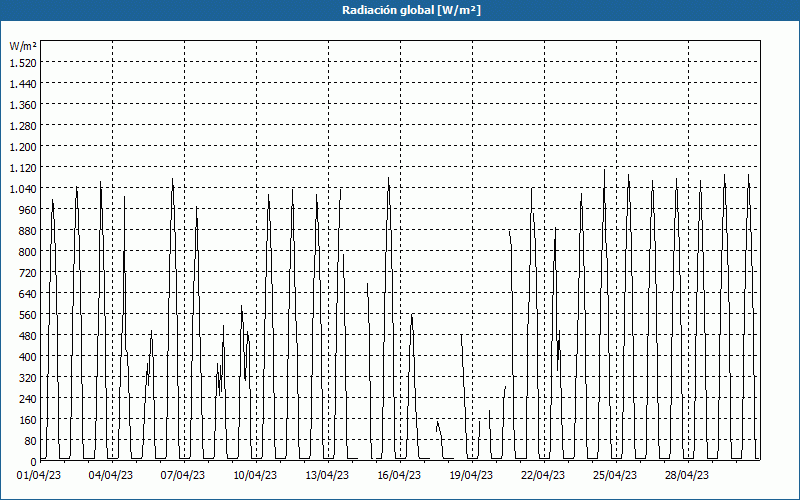Click the 01/04/23 date label

click(x=39, y=475)
